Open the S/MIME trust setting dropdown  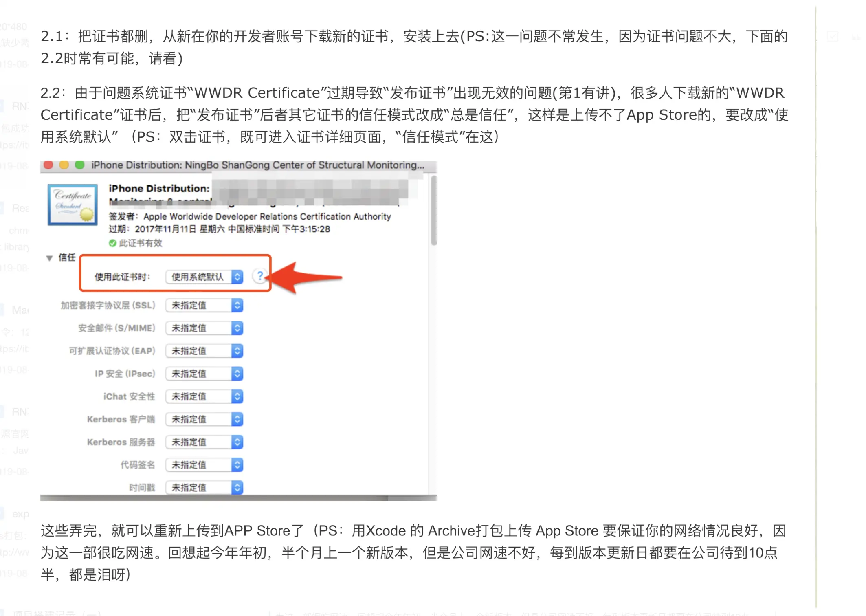coord(204,328)
